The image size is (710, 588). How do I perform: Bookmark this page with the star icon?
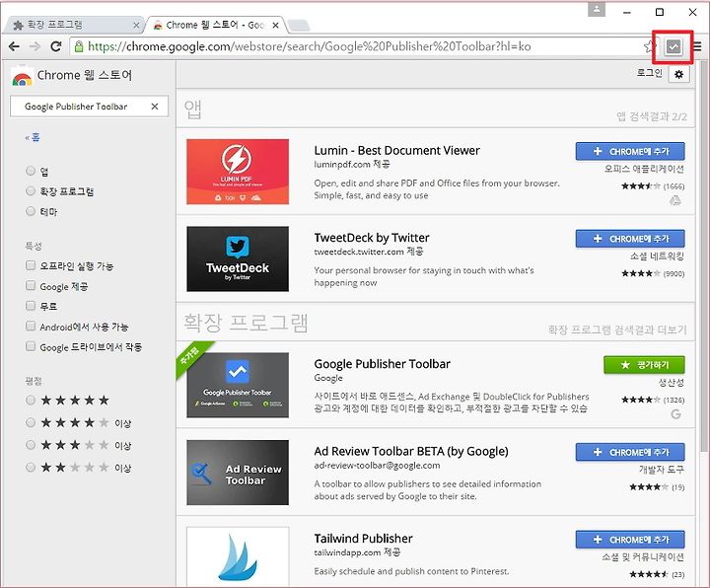coord(649,46)
